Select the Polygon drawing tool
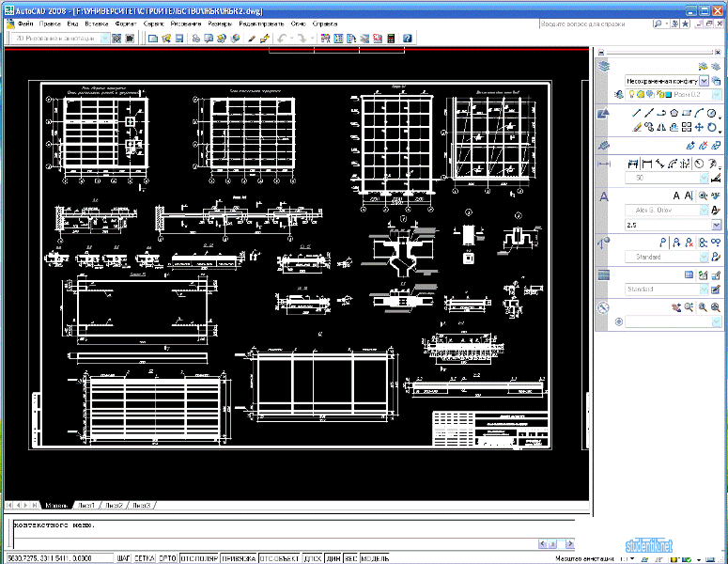 point(674,113)
